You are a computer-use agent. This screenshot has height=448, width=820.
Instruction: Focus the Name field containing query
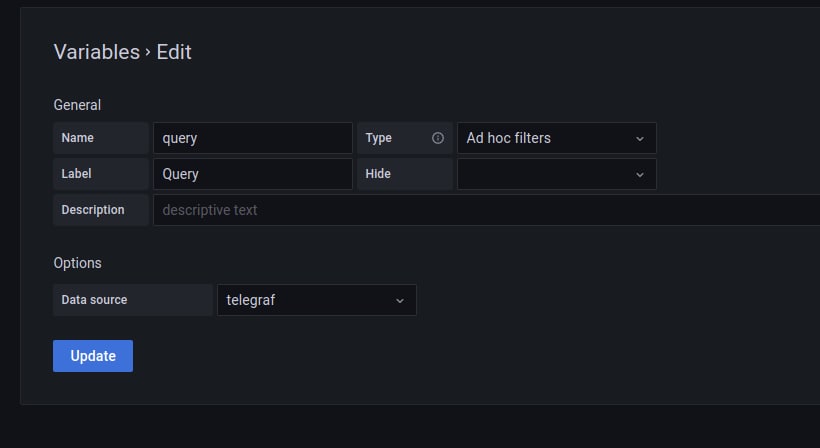pos(253,138)
